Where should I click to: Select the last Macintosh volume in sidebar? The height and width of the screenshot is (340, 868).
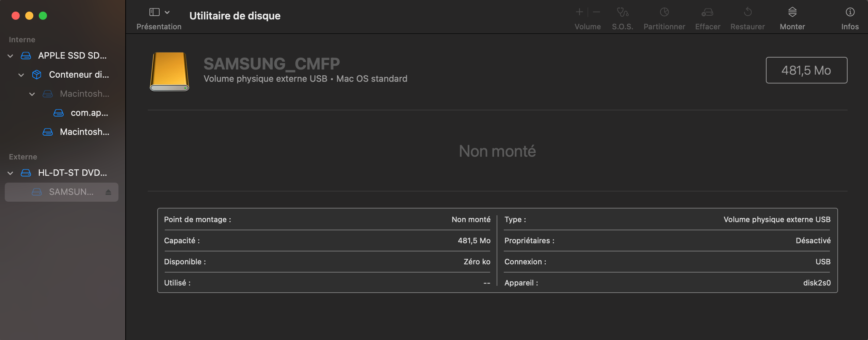pos(84,132)
